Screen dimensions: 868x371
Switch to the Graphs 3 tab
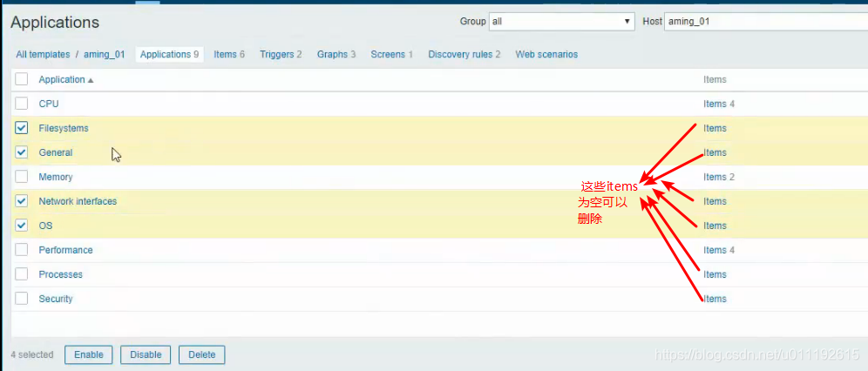[x=336, y=54]
